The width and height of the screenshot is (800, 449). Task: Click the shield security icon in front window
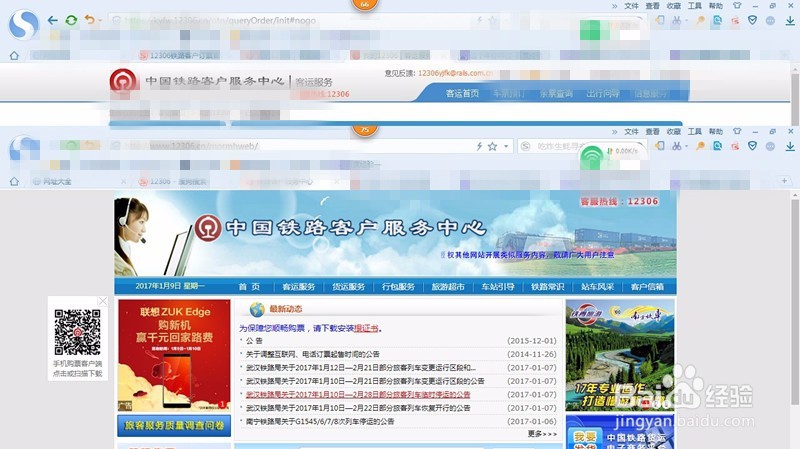pos(752,146)
